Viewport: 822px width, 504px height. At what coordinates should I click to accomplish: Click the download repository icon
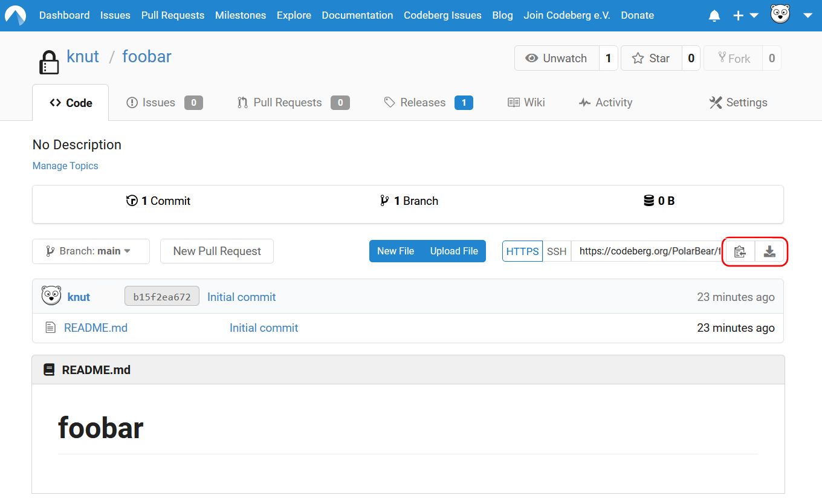click(x=769, y=251)
